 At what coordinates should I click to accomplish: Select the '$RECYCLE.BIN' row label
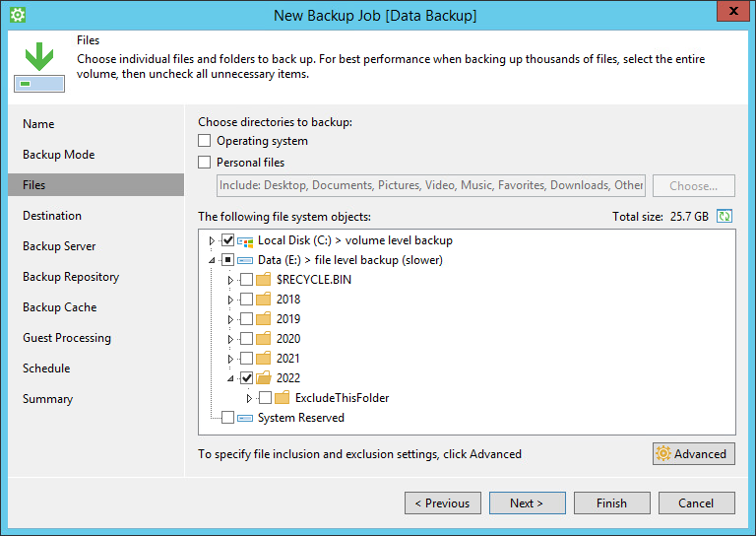[x=314, y=280]
